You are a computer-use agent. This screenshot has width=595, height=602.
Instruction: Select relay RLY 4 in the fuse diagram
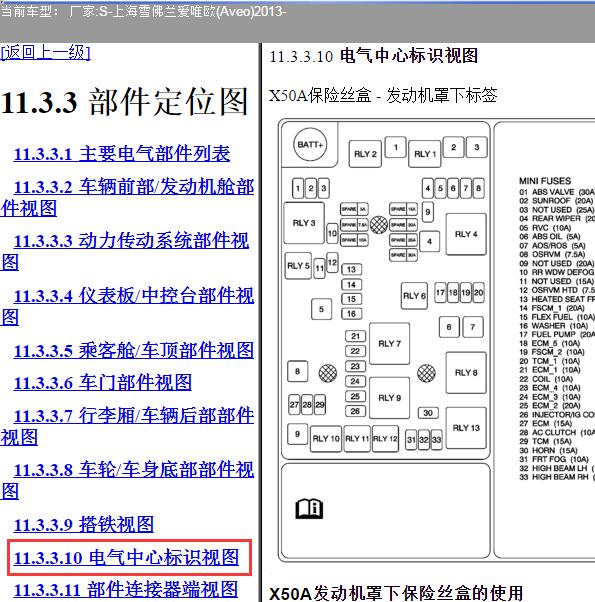click(466, 234)
